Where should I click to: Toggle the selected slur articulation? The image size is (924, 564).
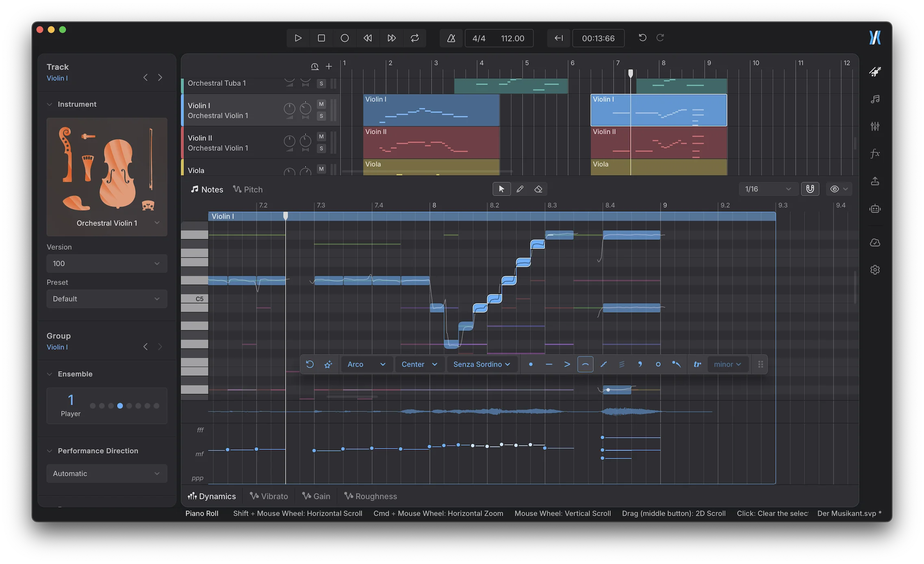click(585, 364)
